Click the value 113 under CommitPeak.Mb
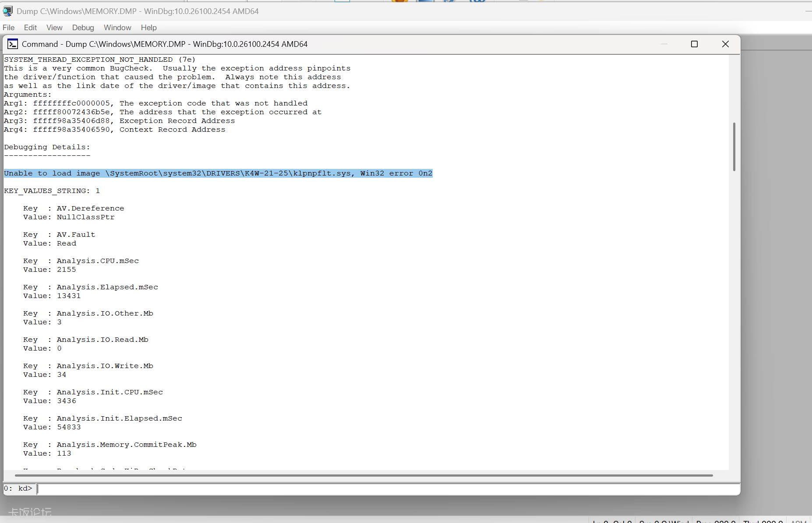Image resolution: width=812 pixels, height=523 pixels. (64, 453)
